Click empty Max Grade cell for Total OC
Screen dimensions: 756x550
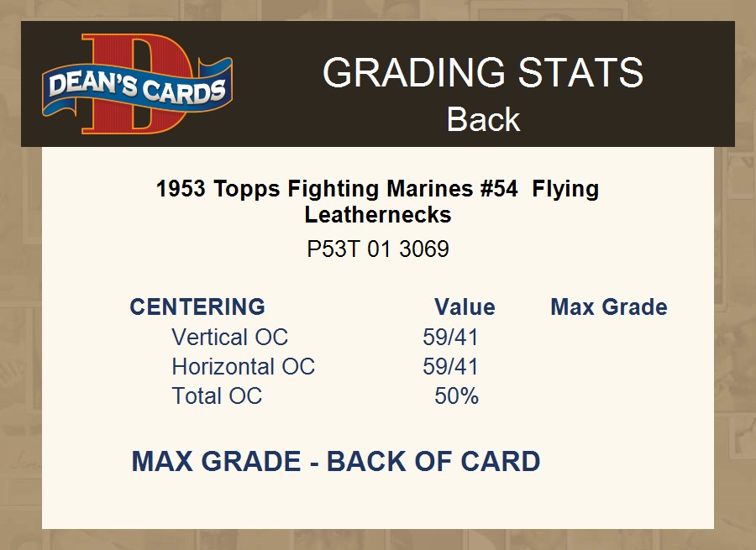609,395
